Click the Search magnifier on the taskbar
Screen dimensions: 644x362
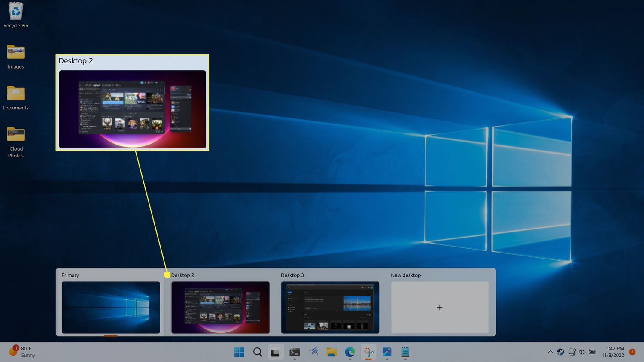(x=258, y=352)
